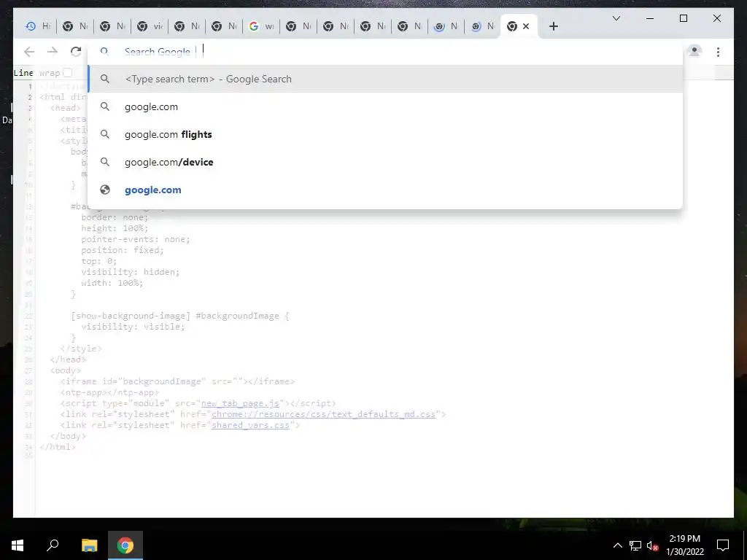Launch File Explorer from the taskbar
The width and height of the screenshot is (747, 560).
click(89, 545)
